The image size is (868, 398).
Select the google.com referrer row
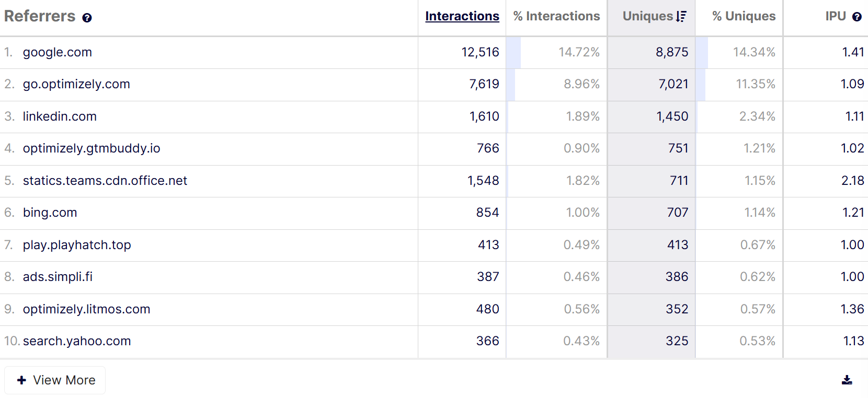58,52
